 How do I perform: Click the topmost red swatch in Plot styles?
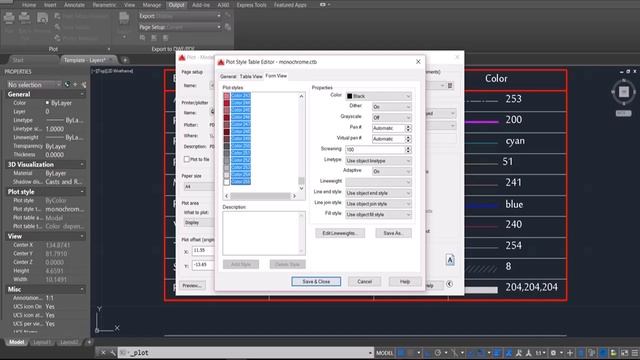227,96
